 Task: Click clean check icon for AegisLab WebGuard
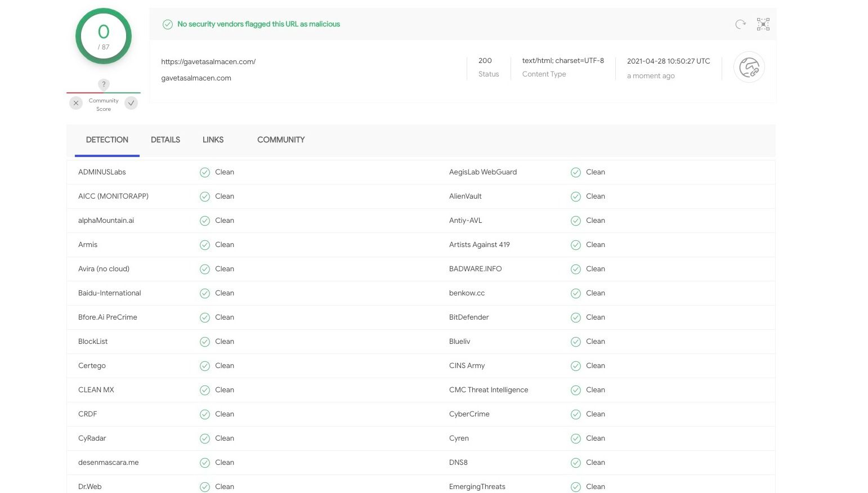576,173
